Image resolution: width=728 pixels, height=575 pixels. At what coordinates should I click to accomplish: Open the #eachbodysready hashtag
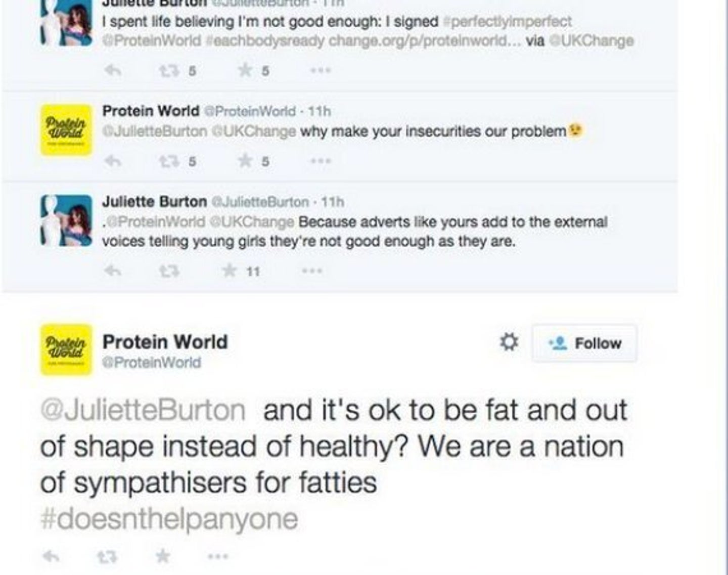[265, 40]
